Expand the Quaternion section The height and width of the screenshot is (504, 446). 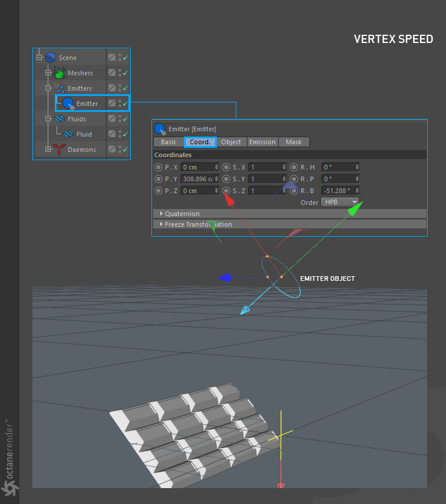pos(161,213)
